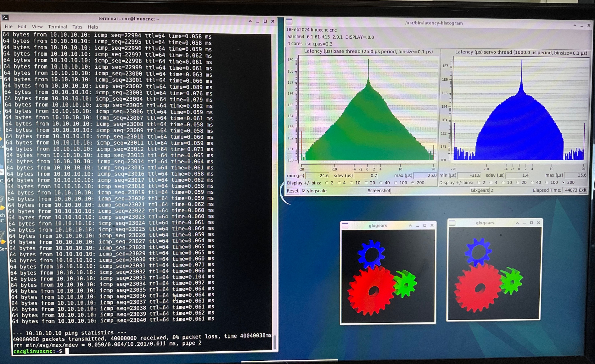This screenshot has width=595, height=364.
Task: Close the Terminal window
Action: point(273,21)
